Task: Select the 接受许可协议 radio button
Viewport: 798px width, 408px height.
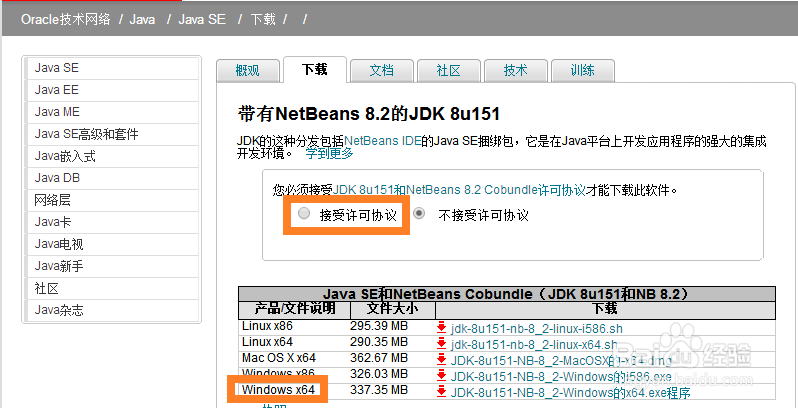Action: tap(304, 214)
